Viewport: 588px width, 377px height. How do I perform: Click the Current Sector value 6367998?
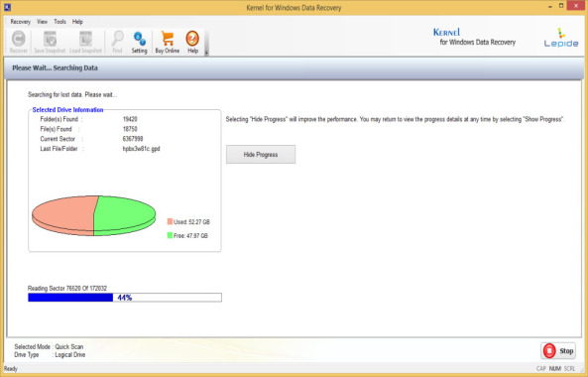pos(133,139)
